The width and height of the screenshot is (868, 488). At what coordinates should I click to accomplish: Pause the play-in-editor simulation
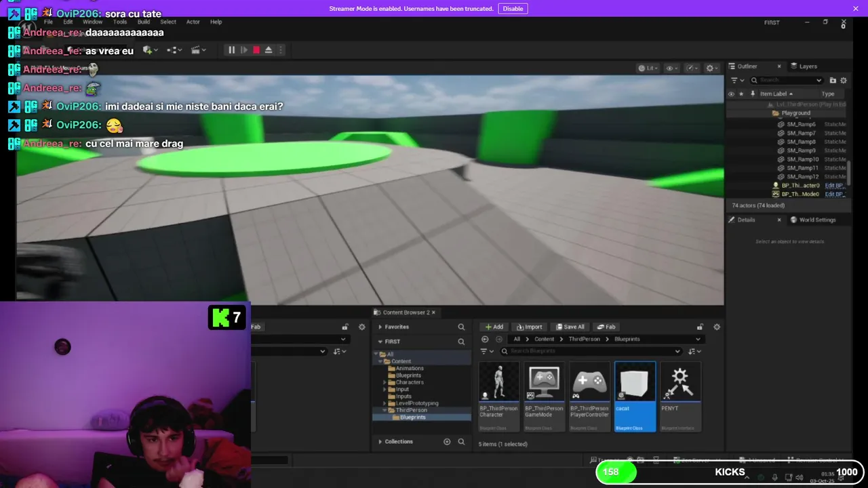coord(231,50)
